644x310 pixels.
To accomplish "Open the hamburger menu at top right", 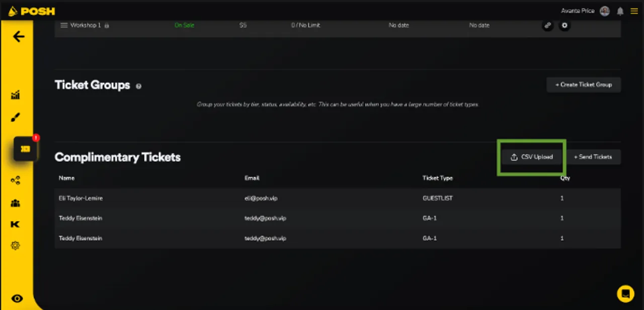I will point(634,11).
